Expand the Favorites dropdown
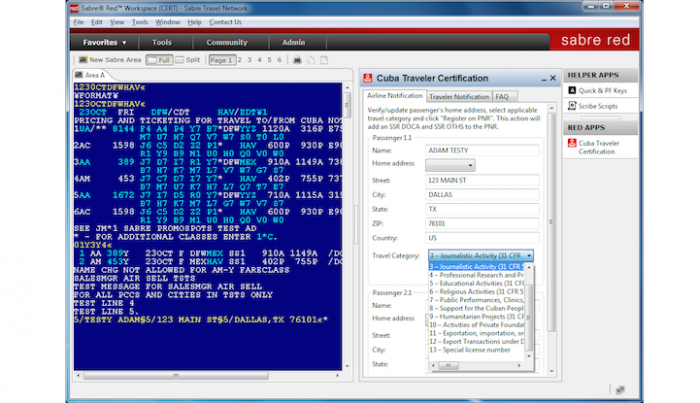The height and width of the screenshot is (403, 700). click(x=105, y=43)
